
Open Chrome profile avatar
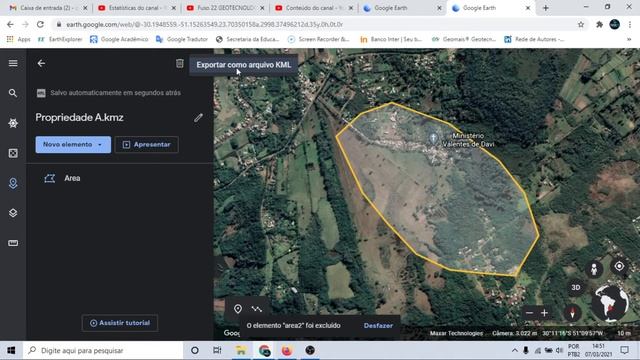pos(614,24)
